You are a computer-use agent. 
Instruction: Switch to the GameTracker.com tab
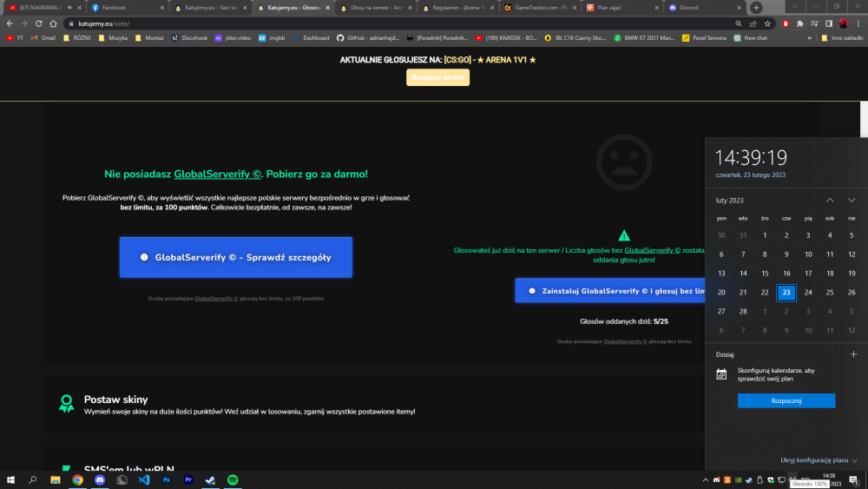point(540,8)
